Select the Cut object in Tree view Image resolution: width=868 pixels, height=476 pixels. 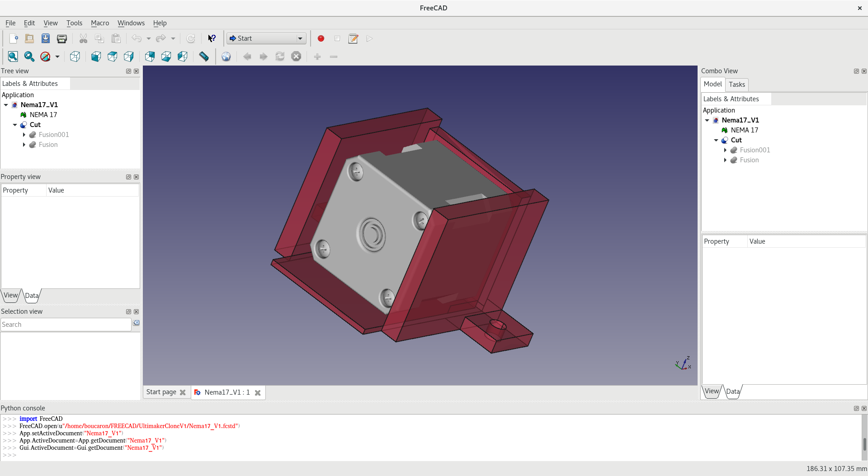(x=35, y=125)
